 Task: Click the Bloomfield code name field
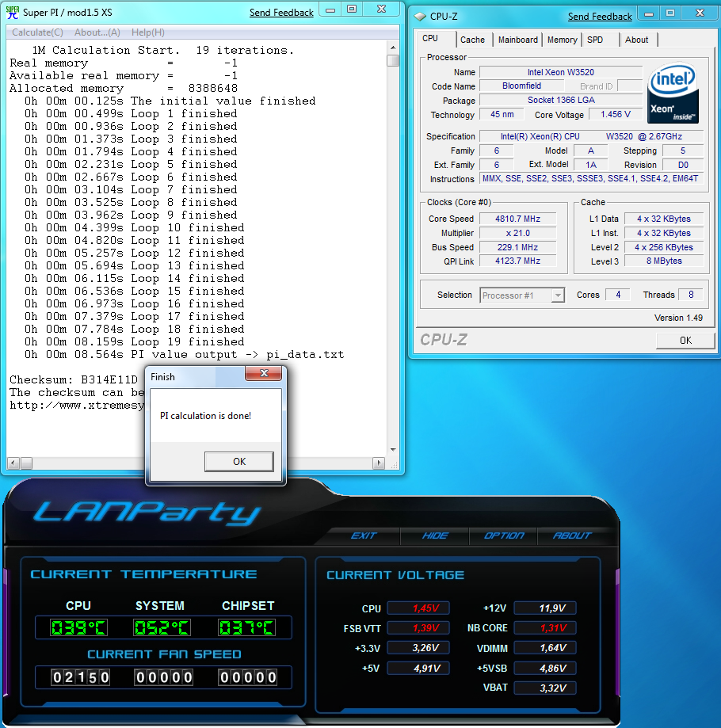point(521,86)
